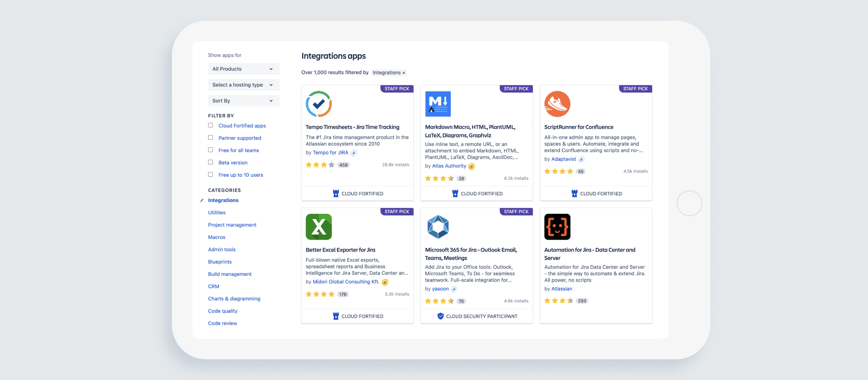868x380 pixels.
Task: Check the Partner supported filter
Action: 211,138
